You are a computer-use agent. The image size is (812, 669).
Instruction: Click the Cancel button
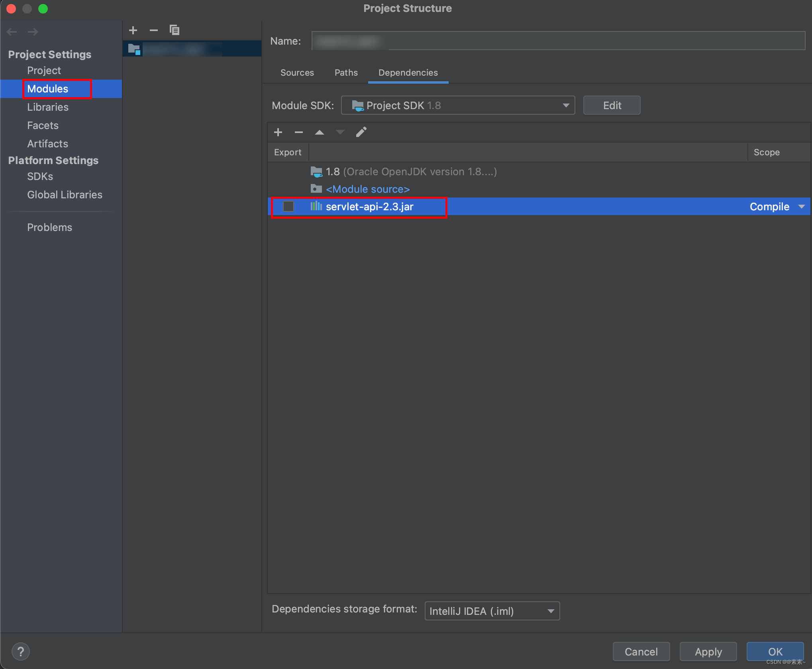pos(641,651)
